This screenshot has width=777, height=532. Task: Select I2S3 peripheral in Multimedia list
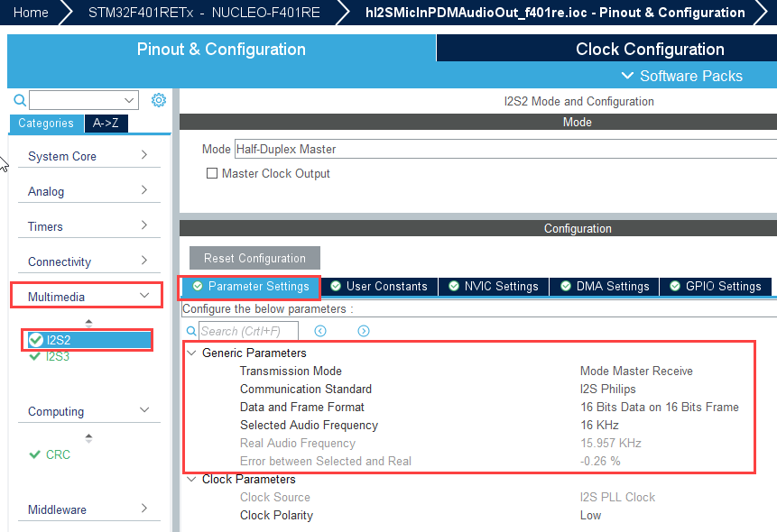tap(59, 356)
